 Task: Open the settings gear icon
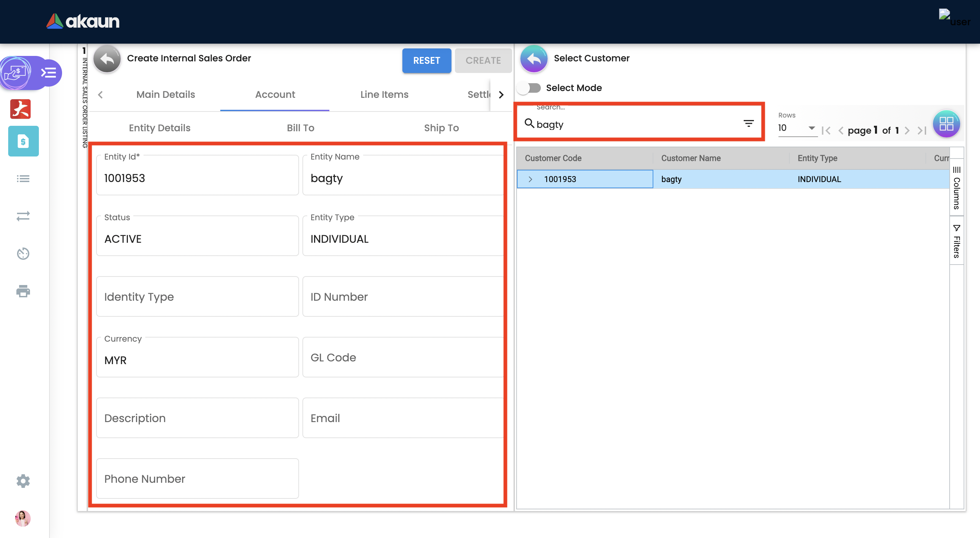pyautogui.click(x=23, y=481)
